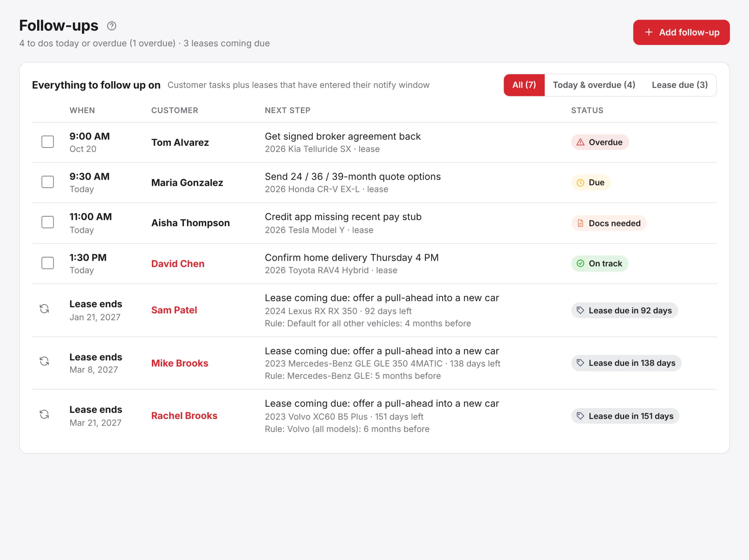Click 'Confirm home delivery Thursday 4 PM'
Screen dimensions: 749x560
352,258
